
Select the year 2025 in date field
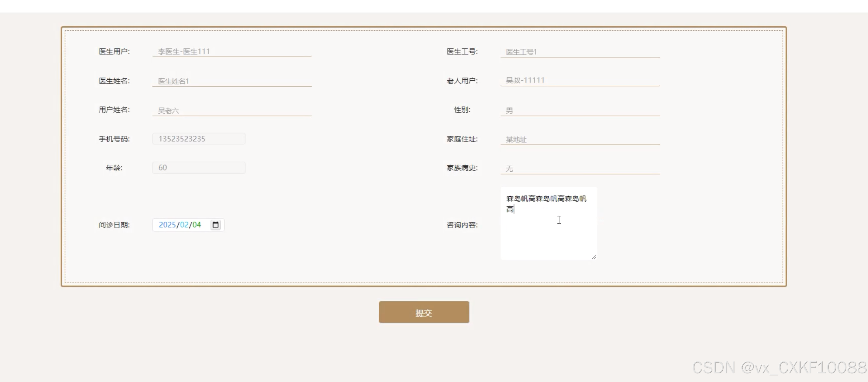pos(167,225)
